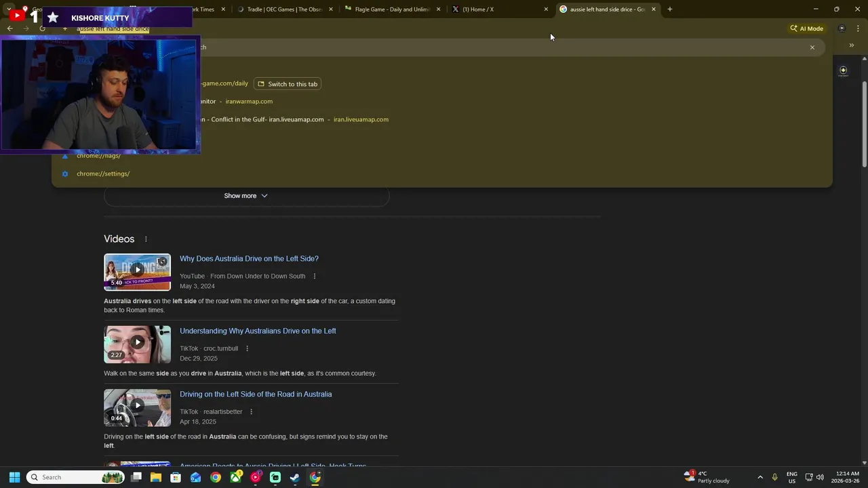868x488 pixels.
Task: Reload the current page
Action: click(42, 28)
